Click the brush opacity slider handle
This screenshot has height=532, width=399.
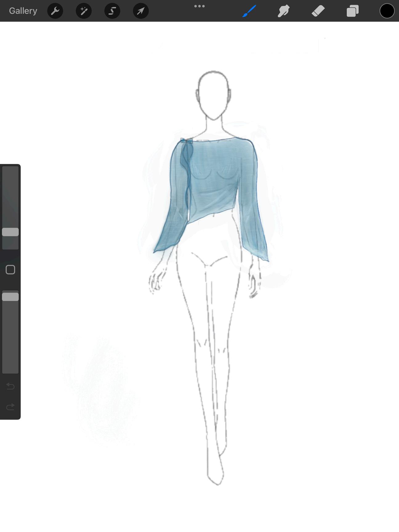click(10, 297)
